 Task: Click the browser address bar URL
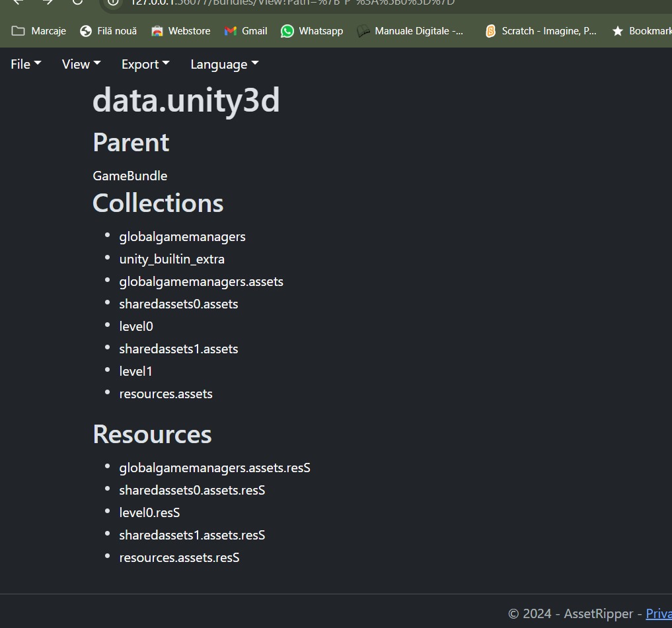point(293,3)
